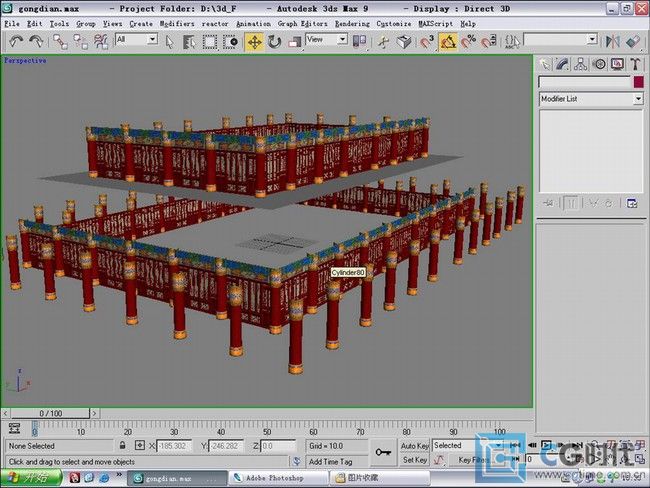Image resolution: width=650 pixels, height=488 pixels.
Task: Click the Set Key button
Action: (x=415, y=460)
